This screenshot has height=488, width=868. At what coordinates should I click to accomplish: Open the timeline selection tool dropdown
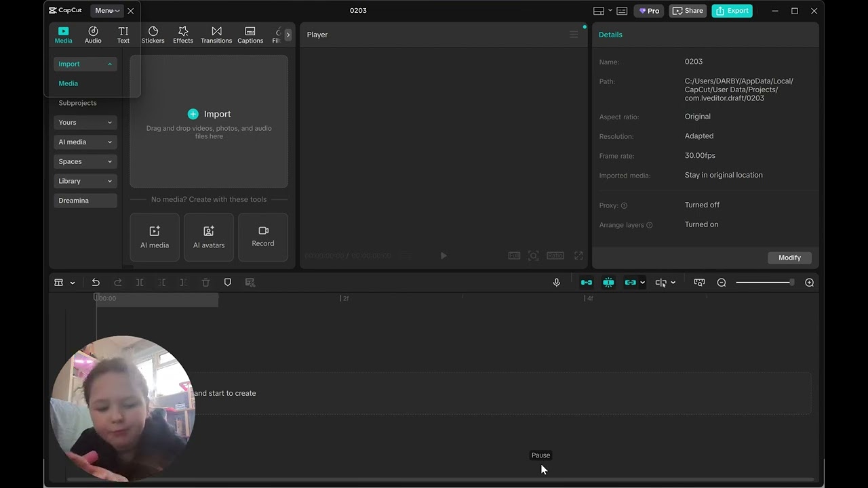click(72, 283)
